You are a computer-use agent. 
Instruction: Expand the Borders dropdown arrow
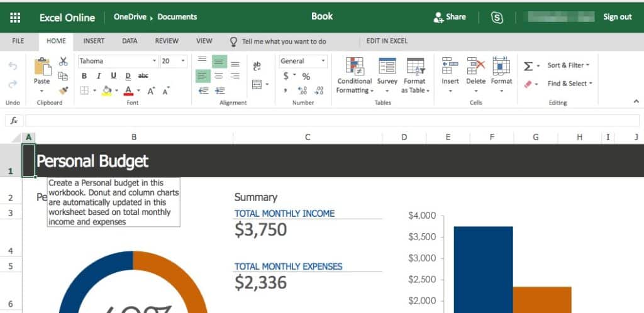click(94, 91)
